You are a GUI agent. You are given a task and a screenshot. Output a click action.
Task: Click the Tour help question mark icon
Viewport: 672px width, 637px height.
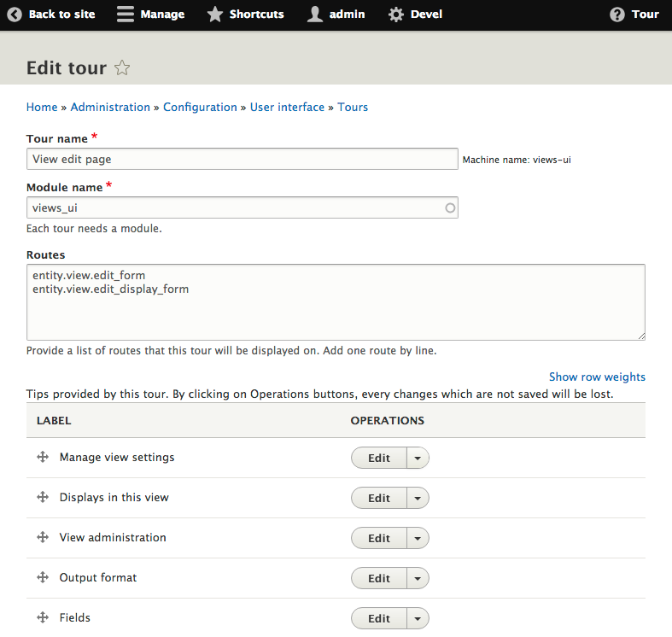coord(617,15)
